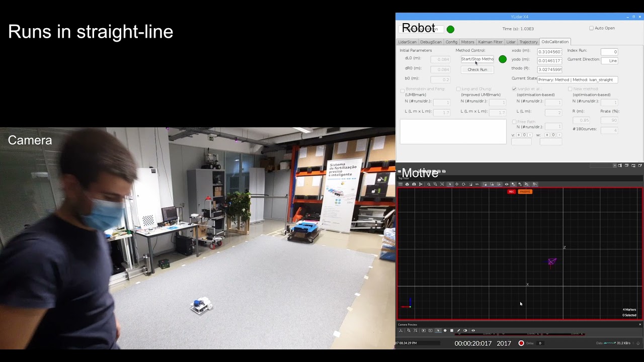Viewport: 644px width, 362px height.
Task: Open the Trajectory tab
Action: coord(529,42)
